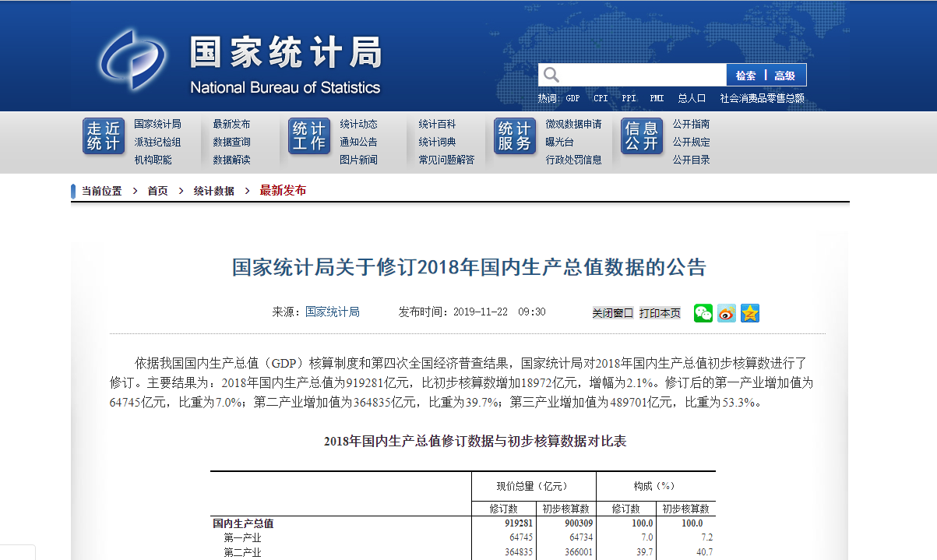937x560 pixels.
Task: Open the 曝光台 service link
Action: point(559,142)
